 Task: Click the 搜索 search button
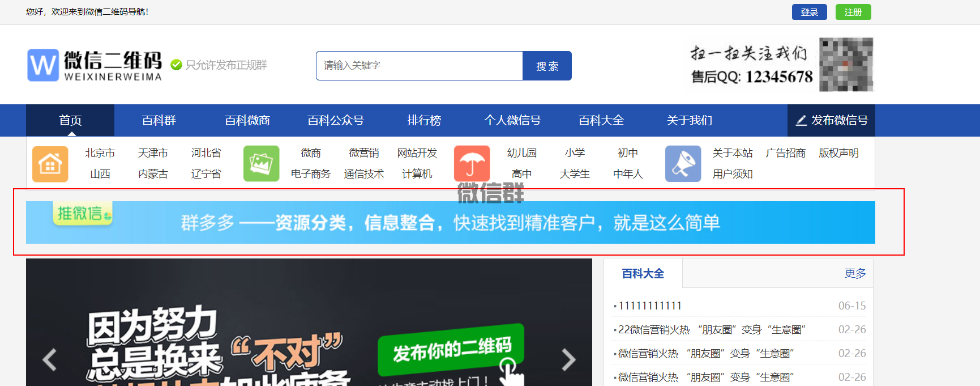[547, 66]
